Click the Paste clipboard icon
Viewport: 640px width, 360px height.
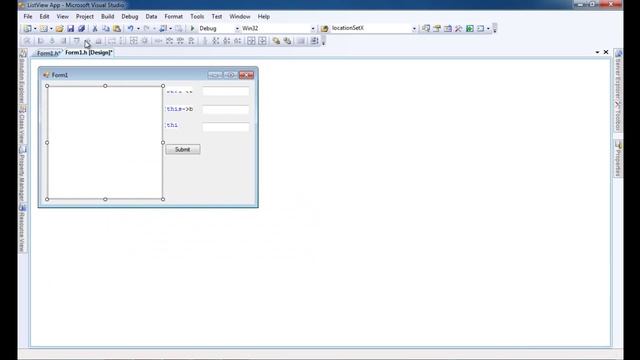(117, 29)
